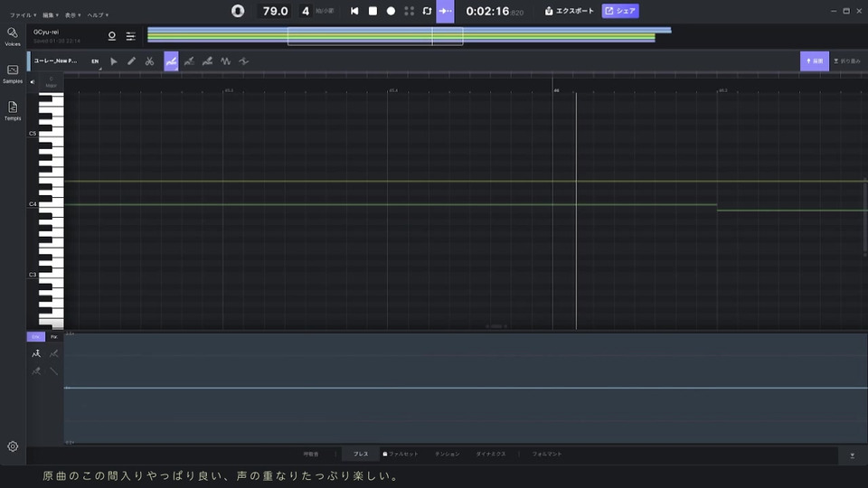Select the pointer arrow tool
Screen dimensions: 868x488
click(x=114, y=61)
